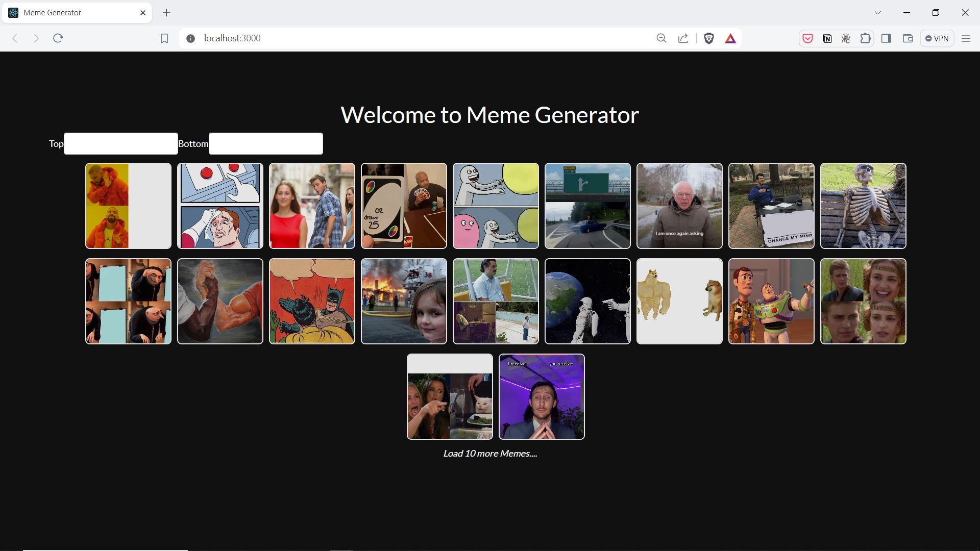Open a new tab with plus button
Screen dimensions: 980x551
[166, 13]
